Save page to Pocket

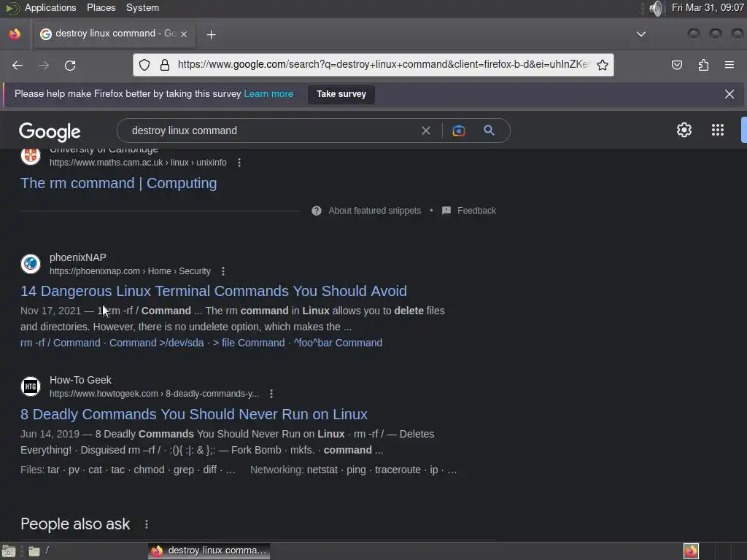coord(676,65)
